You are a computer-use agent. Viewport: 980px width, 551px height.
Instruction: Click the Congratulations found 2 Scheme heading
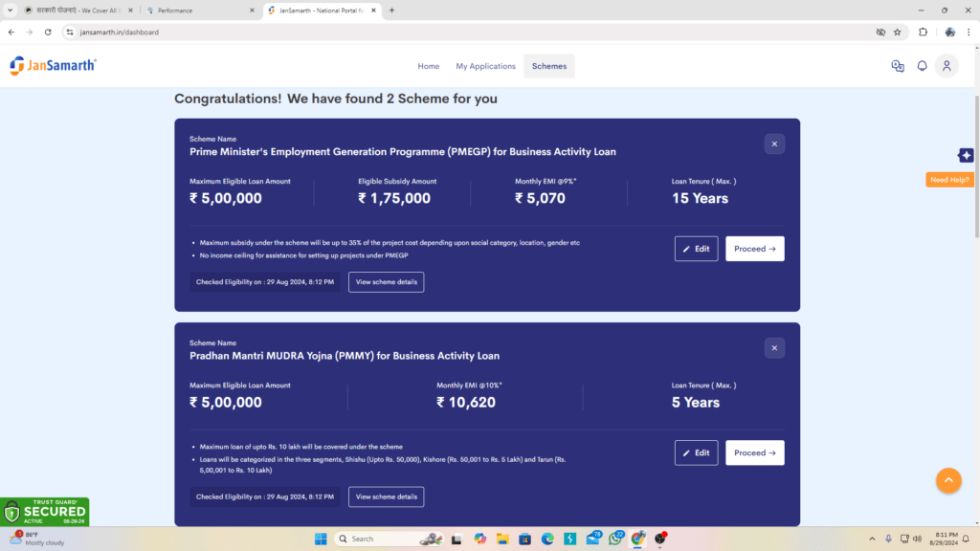336,99
